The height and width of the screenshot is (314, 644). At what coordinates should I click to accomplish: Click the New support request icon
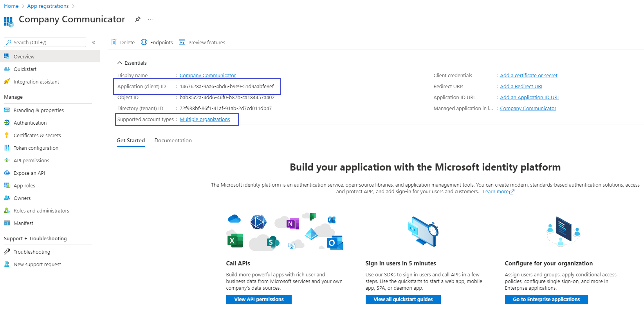point(7,264)
